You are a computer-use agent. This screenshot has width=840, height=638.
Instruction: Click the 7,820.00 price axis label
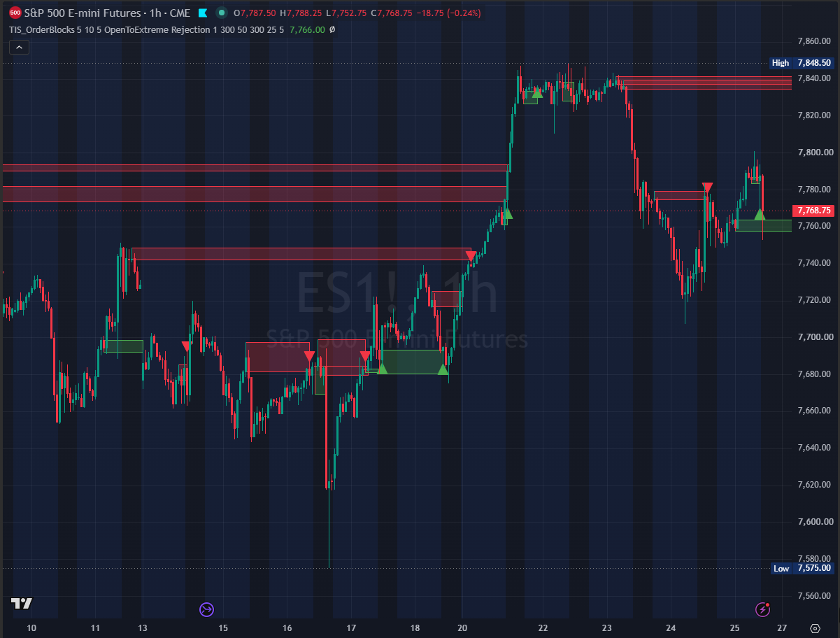(815, 115)
